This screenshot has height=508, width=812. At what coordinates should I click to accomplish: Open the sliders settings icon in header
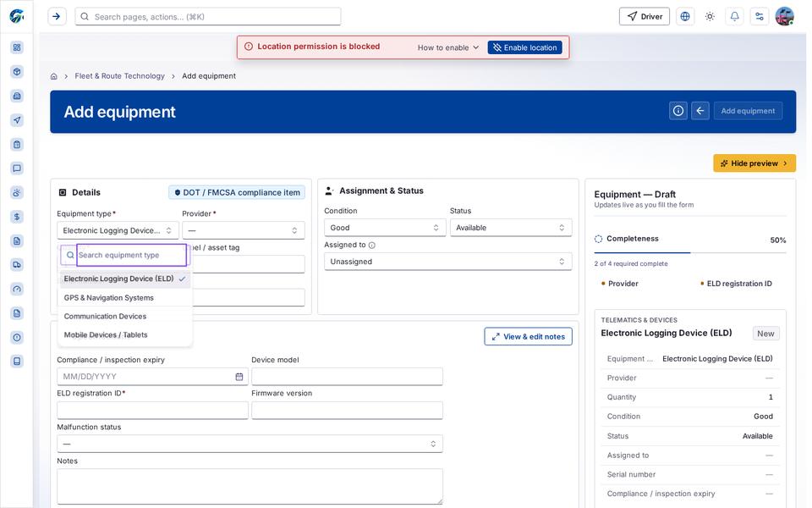point(760,17)
